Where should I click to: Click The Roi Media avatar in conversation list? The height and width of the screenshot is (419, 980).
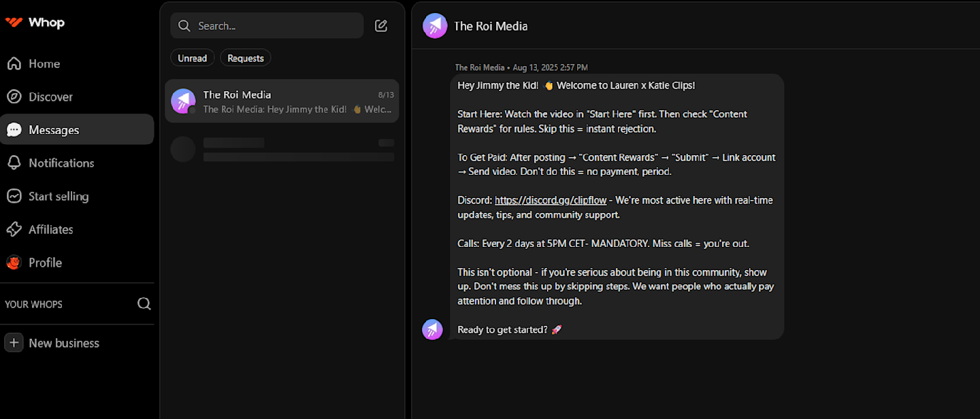click(x=183, y=101)
